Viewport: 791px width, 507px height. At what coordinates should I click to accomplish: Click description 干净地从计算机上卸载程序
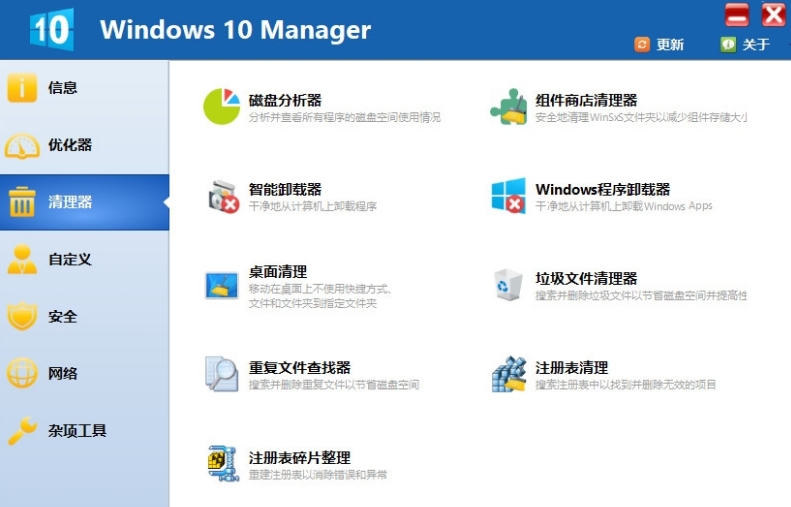[x=313, y=206]
